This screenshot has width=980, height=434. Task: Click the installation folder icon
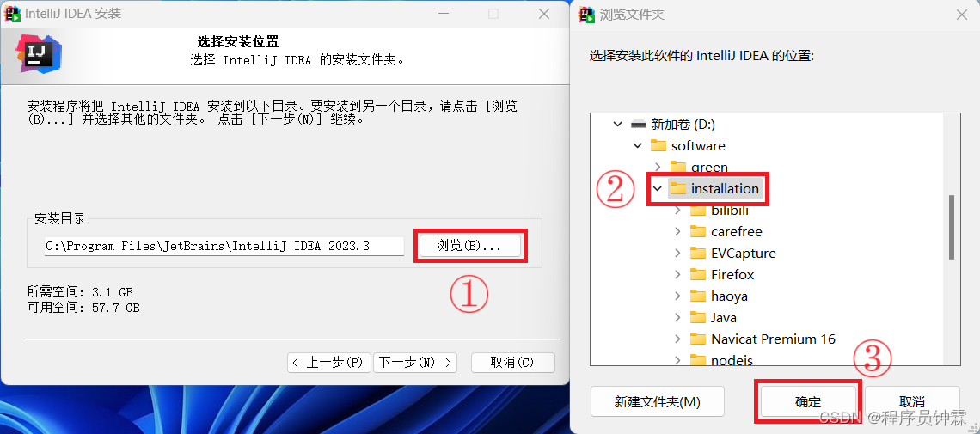(678, 188)
